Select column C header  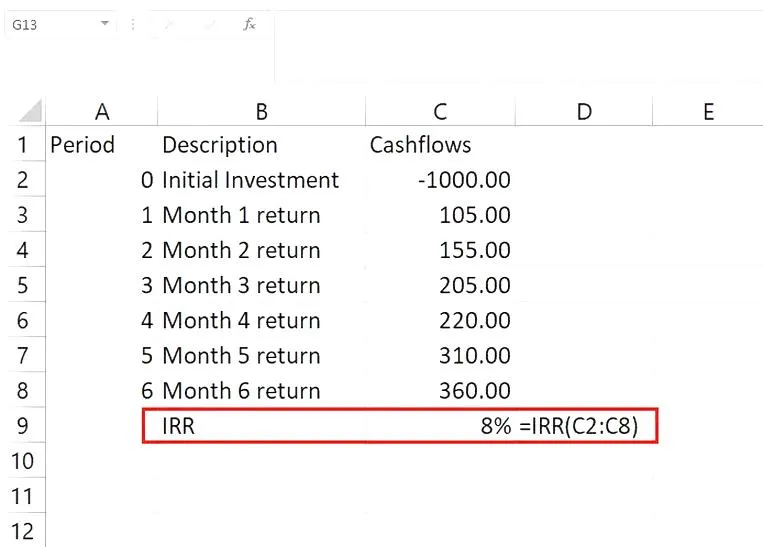pos(439,111)
